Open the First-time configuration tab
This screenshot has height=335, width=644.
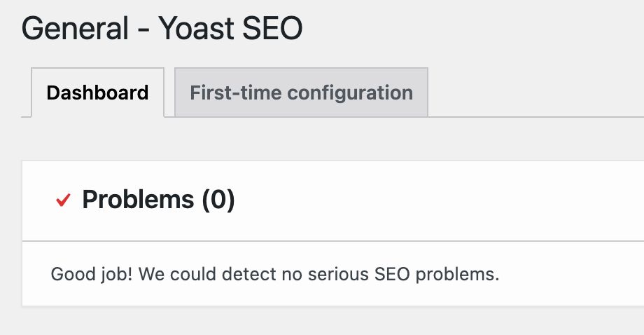pyautogui.click(x=301, y=93)
